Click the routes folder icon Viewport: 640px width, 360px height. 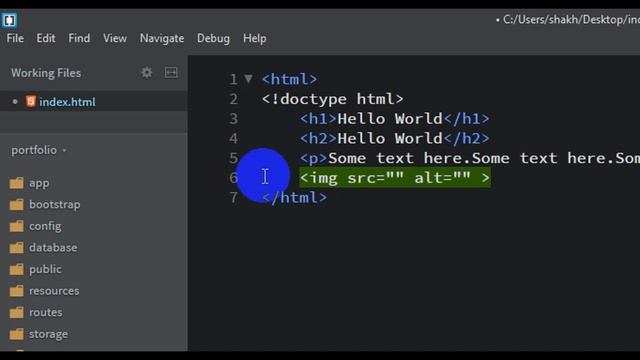pyautogui.click(x=16, y=313)
